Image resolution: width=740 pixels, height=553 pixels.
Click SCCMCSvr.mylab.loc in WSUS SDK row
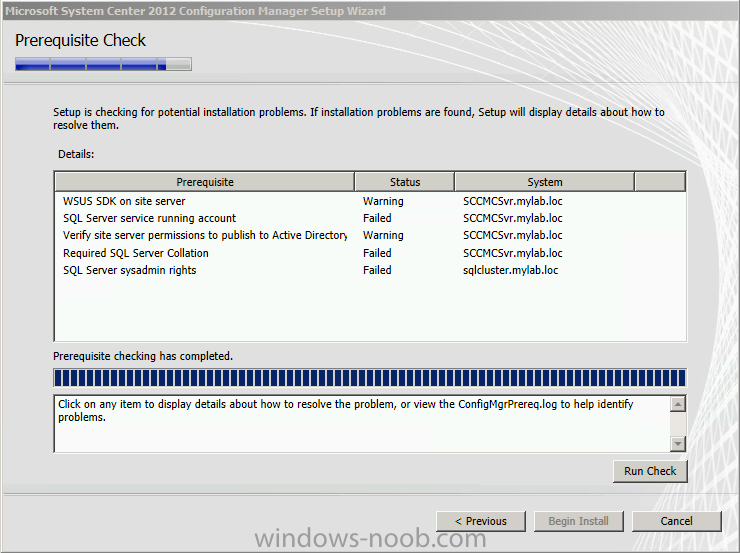[x=513, y=201]
